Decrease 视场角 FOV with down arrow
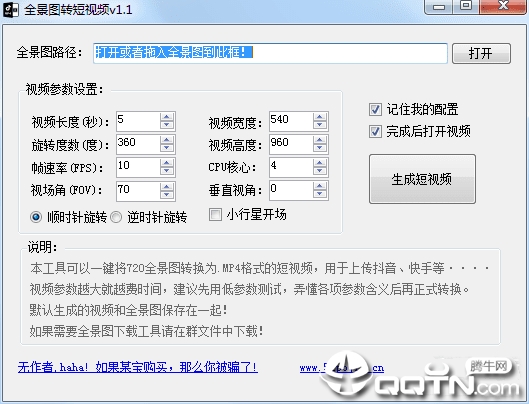Screen dimensions: 529x404 click(167, 194)
